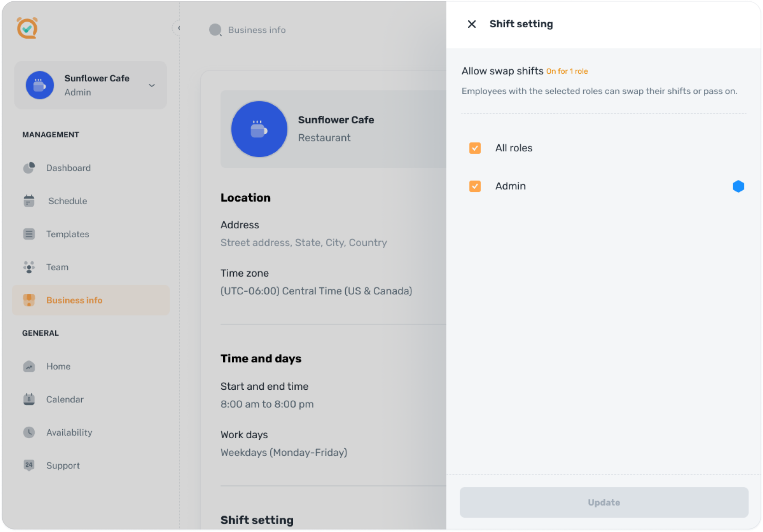Click the Schedule calendar icon
Viewport: 763px width, 532px height.
29,201
